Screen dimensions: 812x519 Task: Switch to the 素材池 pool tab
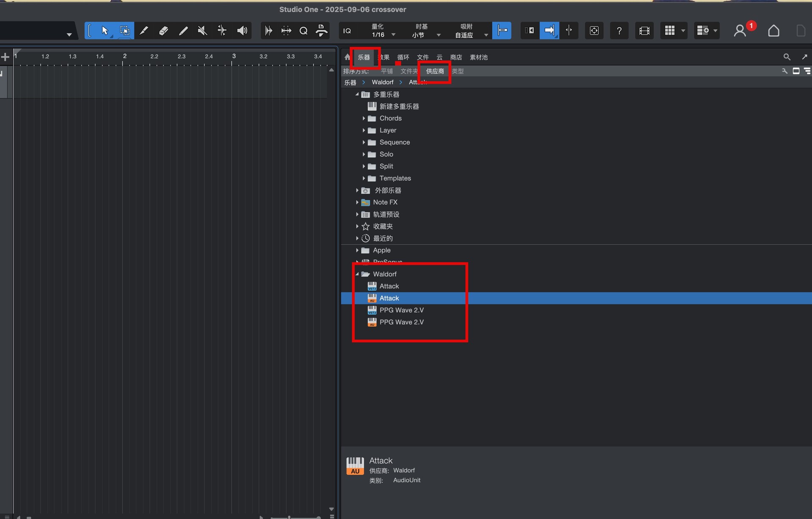[479, 57]
